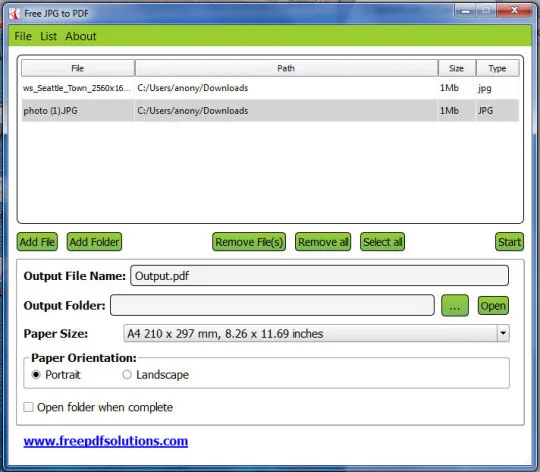Visit the www.freepdfsolutions.com link
This screenshot has height=472, width=540.
[x=106, y=441]
